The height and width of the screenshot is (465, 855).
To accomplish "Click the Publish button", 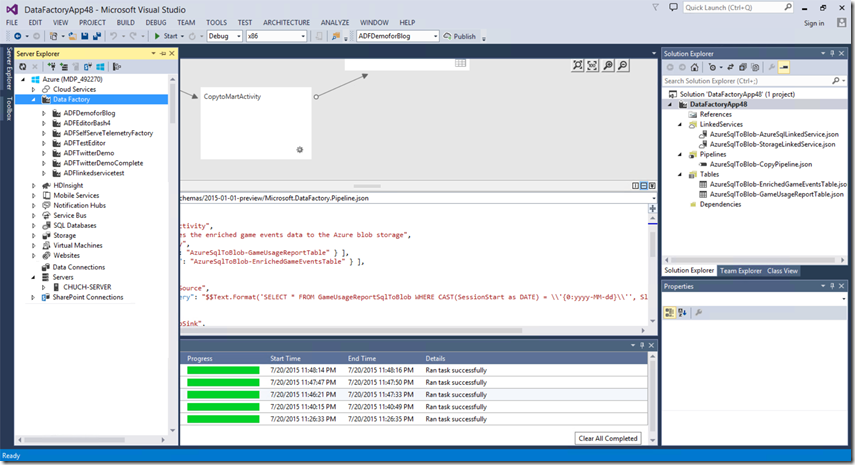I will [460, 37].
